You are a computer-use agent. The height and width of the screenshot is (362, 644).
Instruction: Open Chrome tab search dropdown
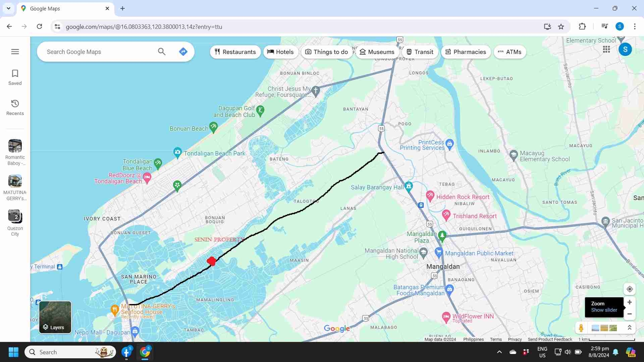(8, 8)
